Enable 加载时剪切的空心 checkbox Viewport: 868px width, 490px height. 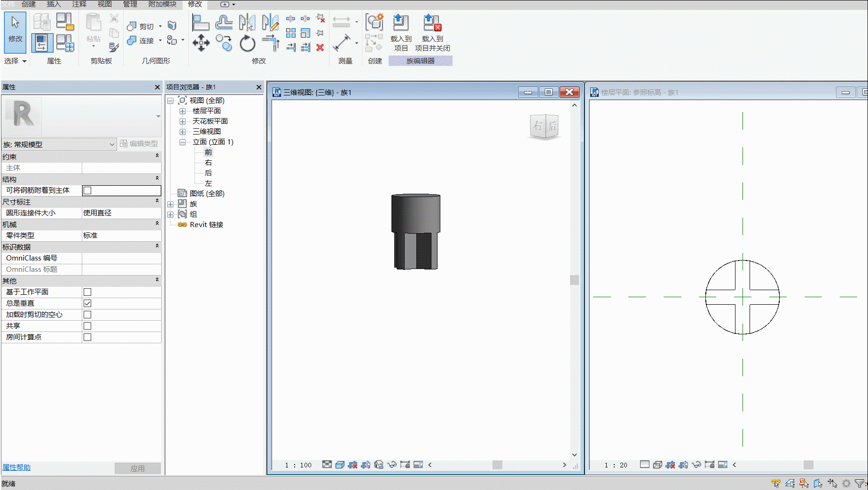point(87,315)
